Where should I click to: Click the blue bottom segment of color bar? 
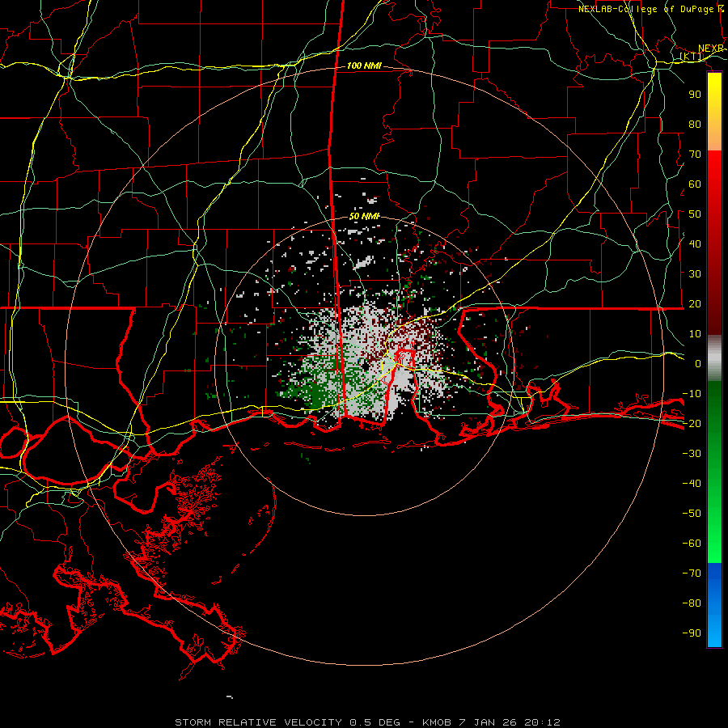(714, 604)
